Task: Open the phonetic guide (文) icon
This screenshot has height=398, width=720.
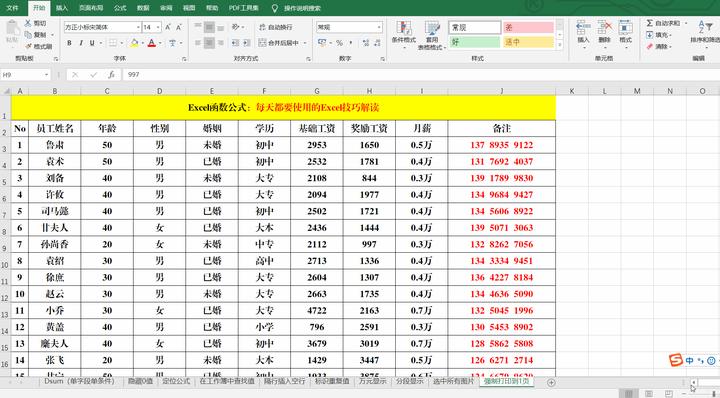Action: click(x=173, y=43)
